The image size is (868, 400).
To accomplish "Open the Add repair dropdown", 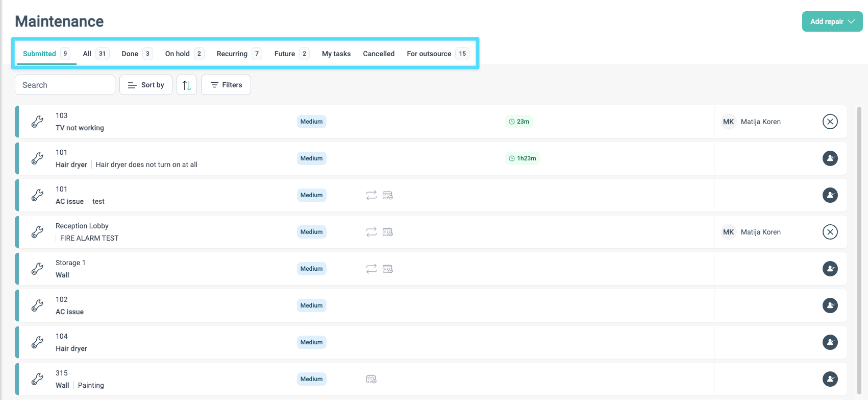I will tap(832, 21).
